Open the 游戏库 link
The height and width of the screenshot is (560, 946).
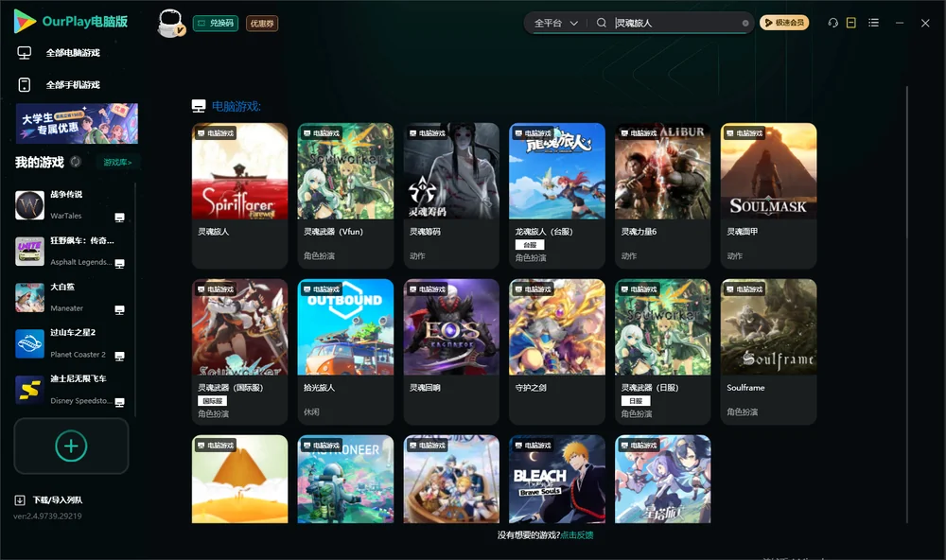(117, 162)
